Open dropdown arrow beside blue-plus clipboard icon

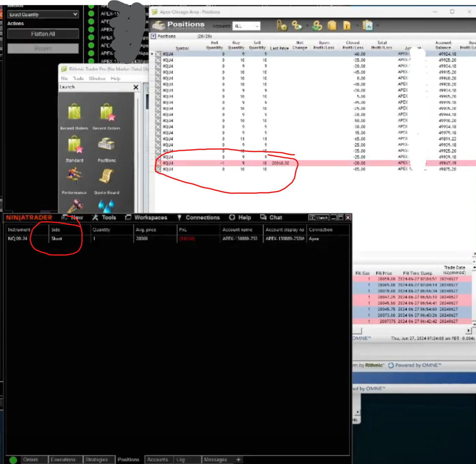[377, 26]
